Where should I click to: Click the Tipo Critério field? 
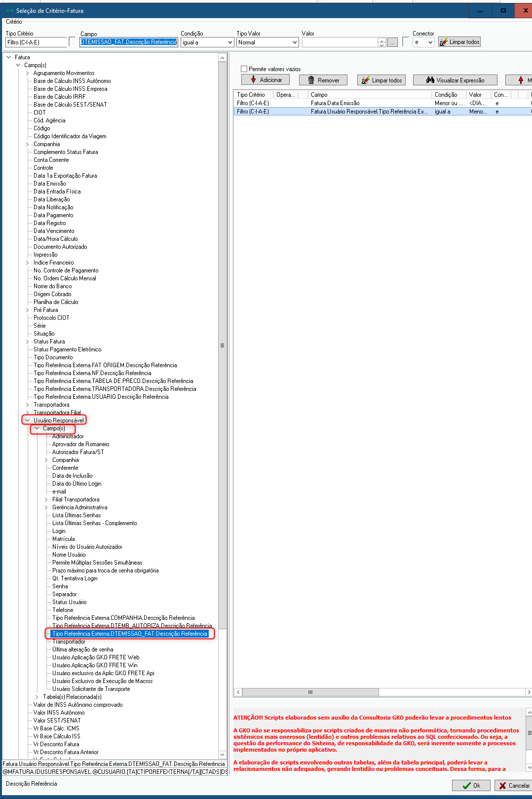pos(36,42)
